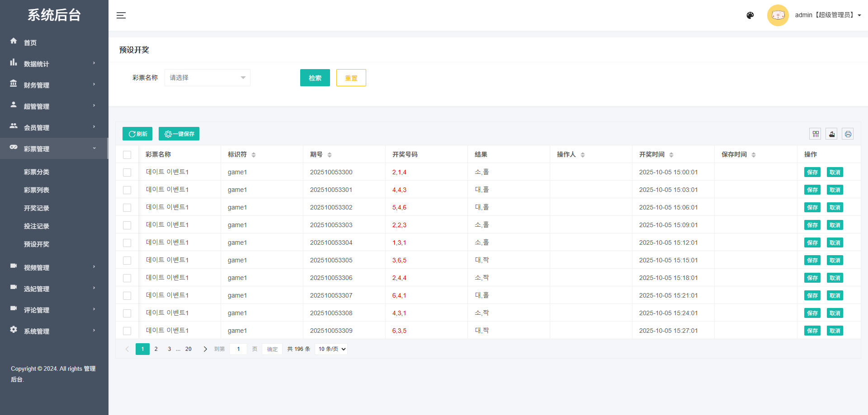Open the 财务管理 sidebar section
This screenshot has width=868, height=415.
pos(37,85)
